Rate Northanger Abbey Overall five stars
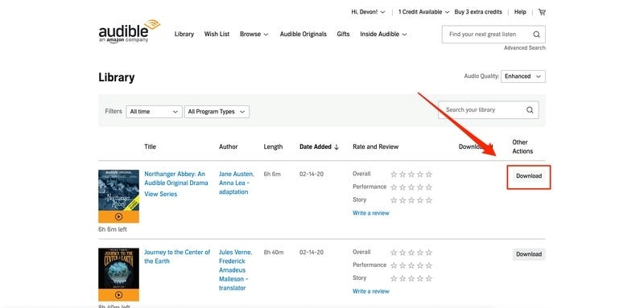Screen dimensions: 644x308 pos(429,175)
